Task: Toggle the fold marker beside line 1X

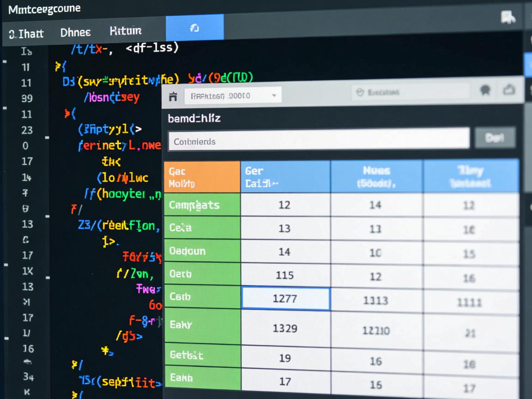Action: tap(47, 278)
